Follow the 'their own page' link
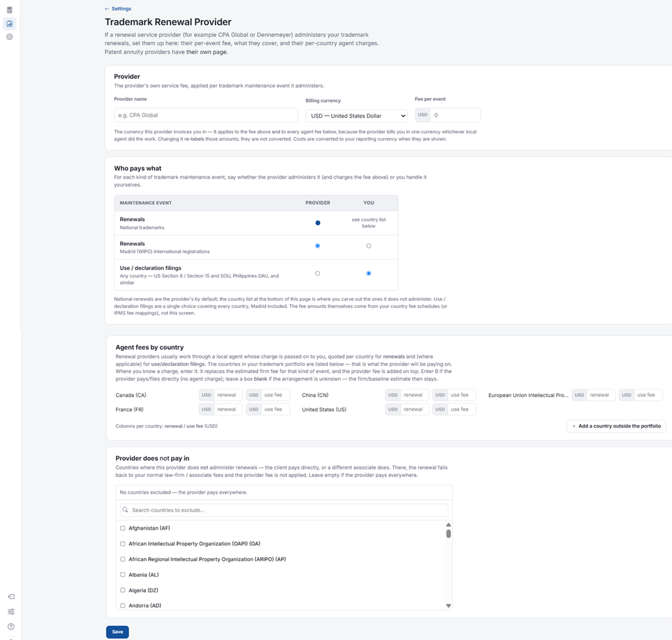Screen dimensions: 672x640 [207, 52]
